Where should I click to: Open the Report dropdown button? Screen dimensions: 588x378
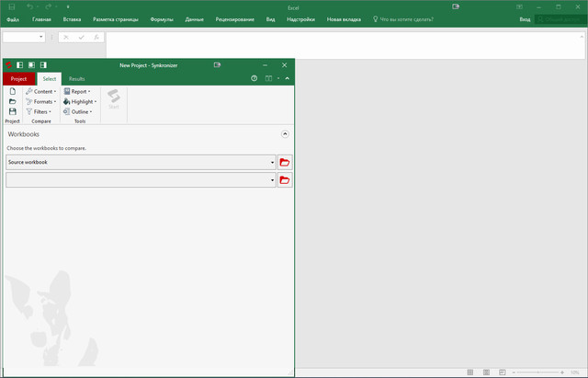point(78,92)
